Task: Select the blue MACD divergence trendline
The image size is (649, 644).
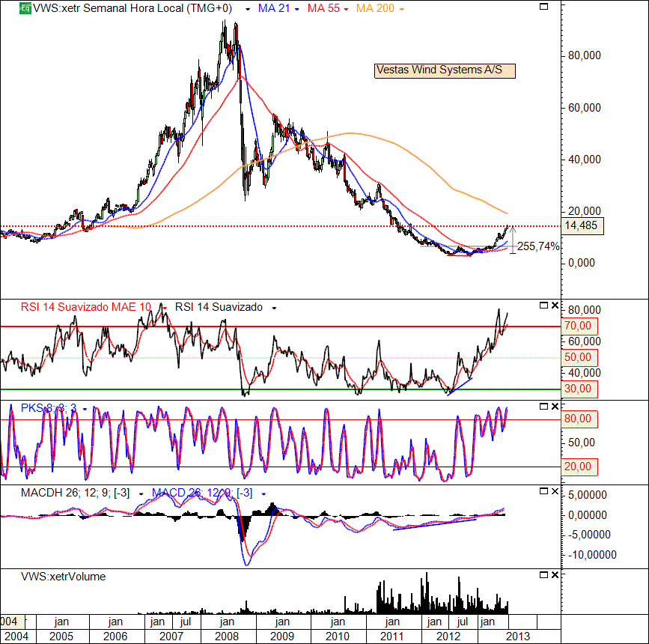Action: coord(435,524)
